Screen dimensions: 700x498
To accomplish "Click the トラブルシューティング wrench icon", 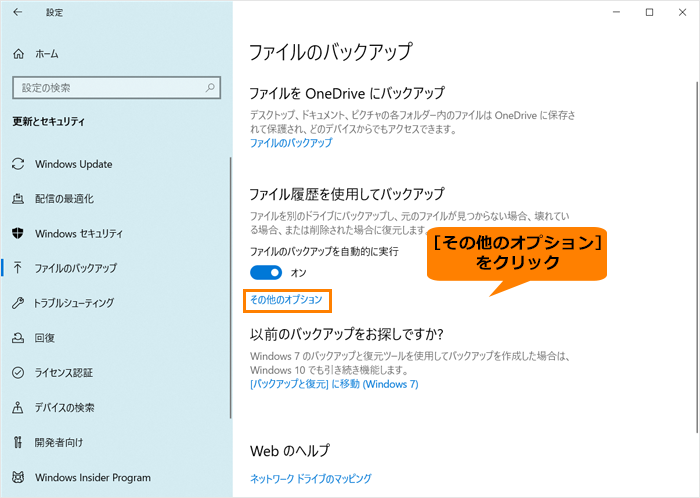I will [18, 303].
